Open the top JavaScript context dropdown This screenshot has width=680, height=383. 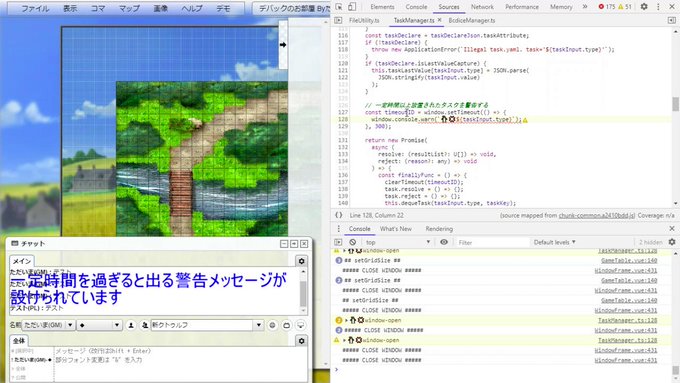point(398,242)
